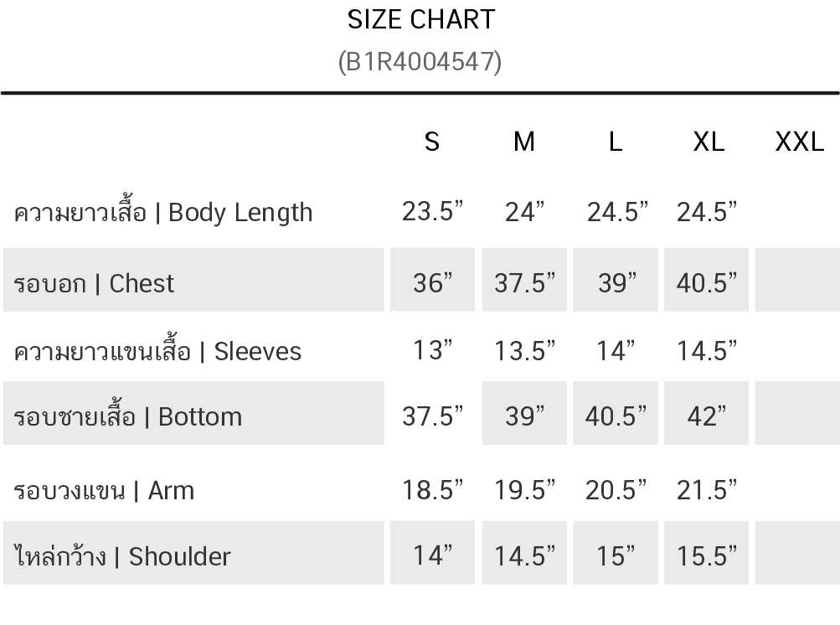Click the Chest row label
This screenshot has height=625, width=840.
click(94, 283)
